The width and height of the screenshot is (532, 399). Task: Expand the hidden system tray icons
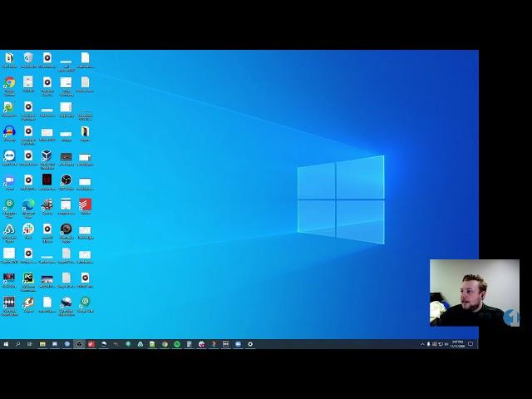click(422, 344)
